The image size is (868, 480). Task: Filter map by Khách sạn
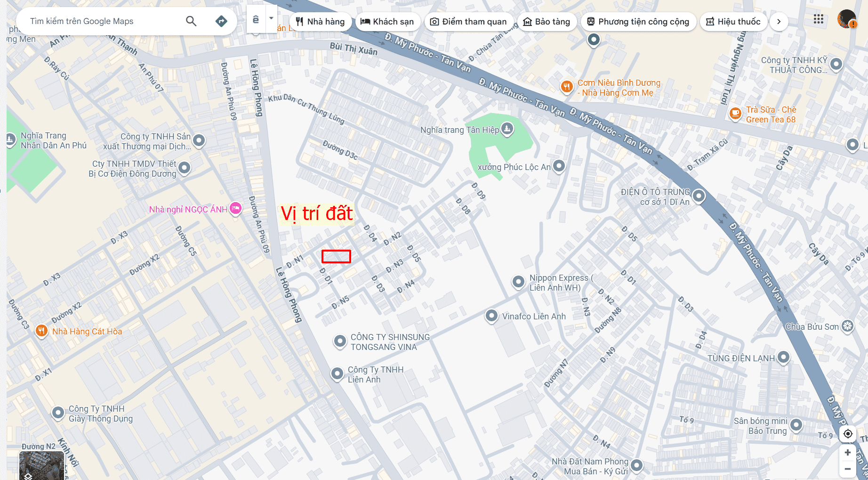pos(387,22)
